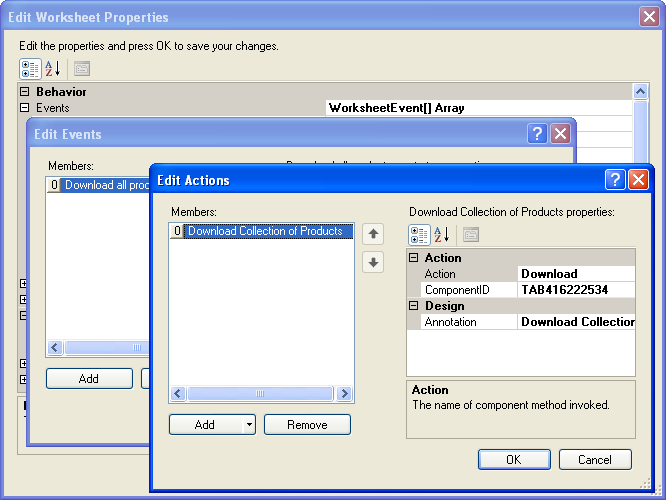Click Property Pages icon in Worksheet Properties toolbar
Screen dimensions: 666x500
(x=82, y=69)
